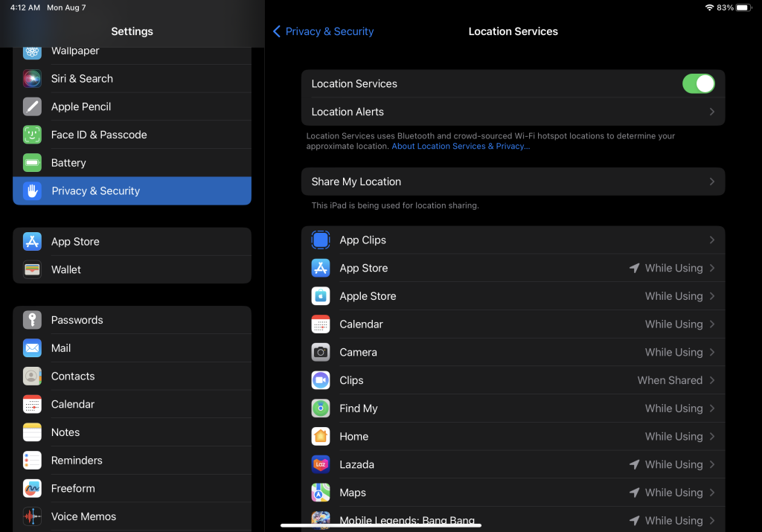
Task: Tap the Find My app icon
Action: pyautogui.click(x=321, y=408)
